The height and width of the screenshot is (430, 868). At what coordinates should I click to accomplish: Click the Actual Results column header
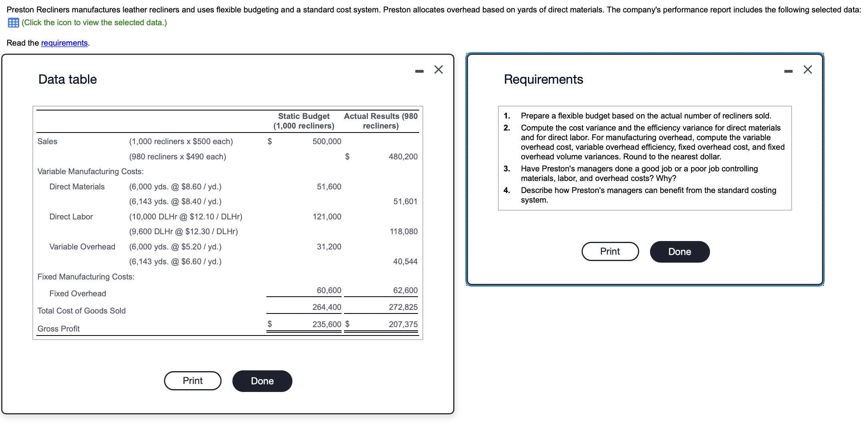[380, 121]
